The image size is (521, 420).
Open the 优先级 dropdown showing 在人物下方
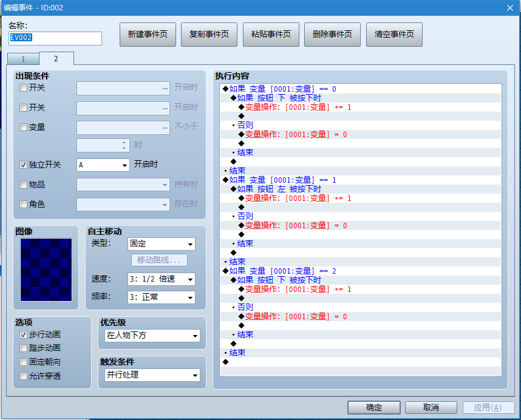152,336
